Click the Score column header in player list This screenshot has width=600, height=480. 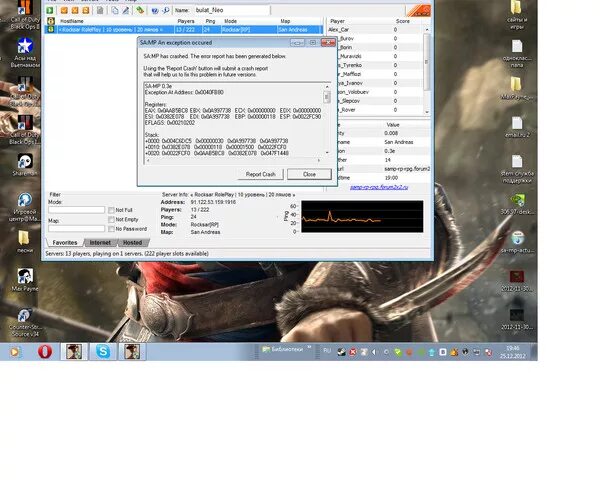[x=403, y=21]
